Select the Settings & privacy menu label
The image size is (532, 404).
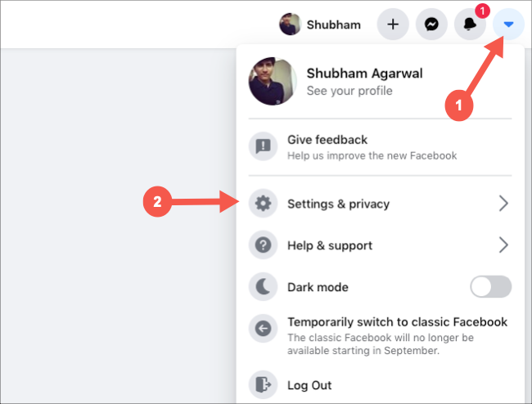338,204
